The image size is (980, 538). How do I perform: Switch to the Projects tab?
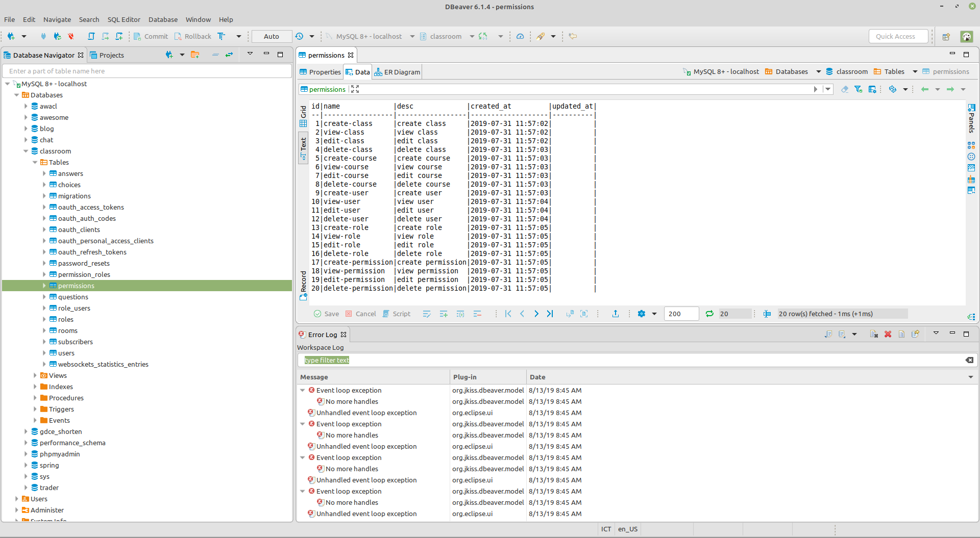pyautogui.click(x=107, y=55)
